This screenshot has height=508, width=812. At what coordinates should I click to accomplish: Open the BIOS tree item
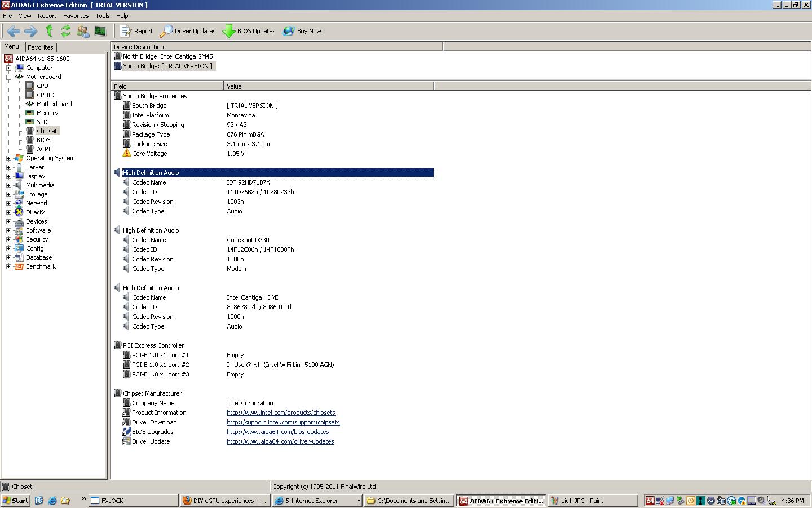click(43, 140)
